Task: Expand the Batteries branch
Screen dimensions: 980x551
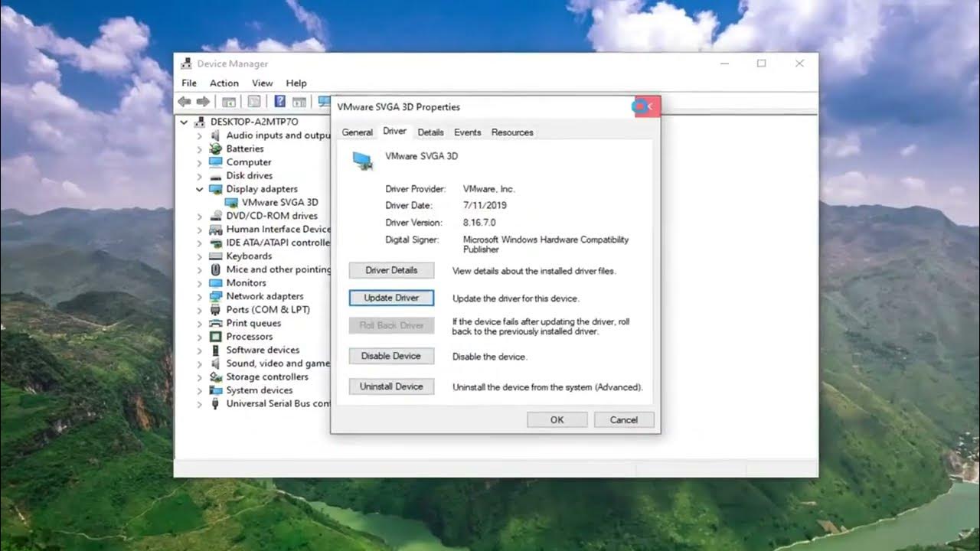Action: click(x=200, y=148)
